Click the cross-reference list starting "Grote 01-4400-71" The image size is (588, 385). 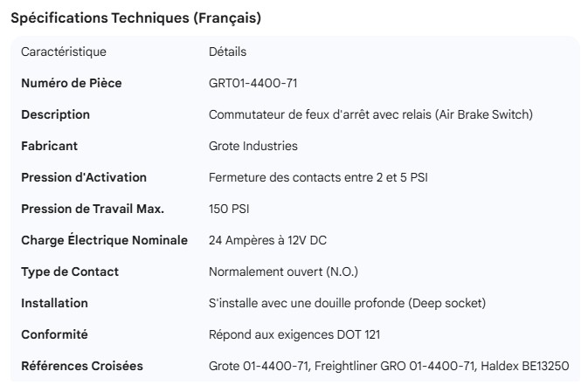pos(388,367)
